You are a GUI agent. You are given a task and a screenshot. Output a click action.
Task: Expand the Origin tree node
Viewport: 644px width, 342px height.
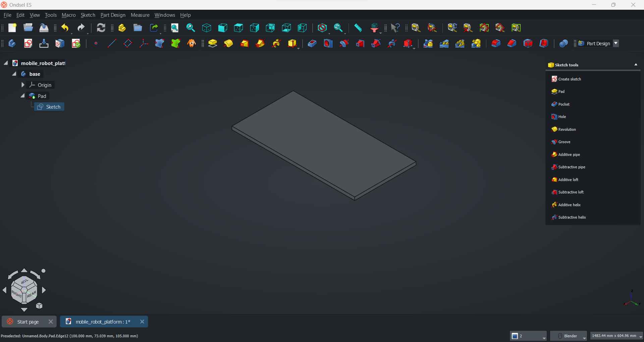click(x=22, y=85)
